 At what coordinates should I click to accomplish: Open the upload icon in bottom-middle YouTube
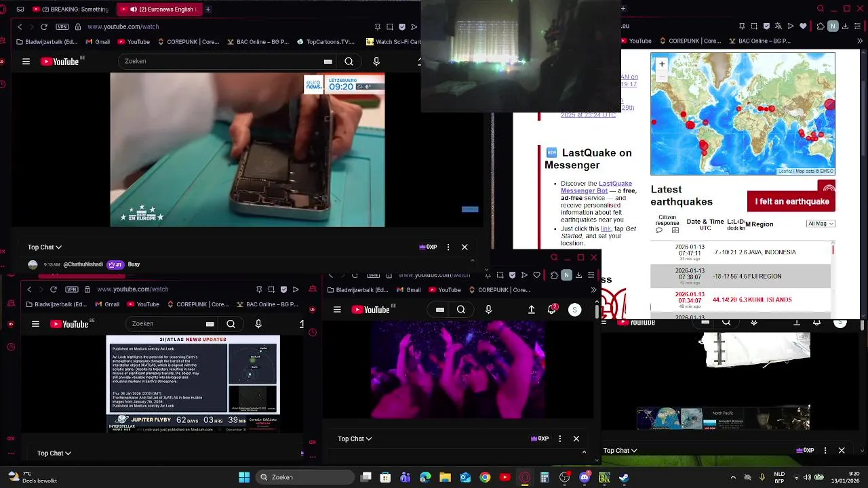pyautogui.click(x=532, y=310)
